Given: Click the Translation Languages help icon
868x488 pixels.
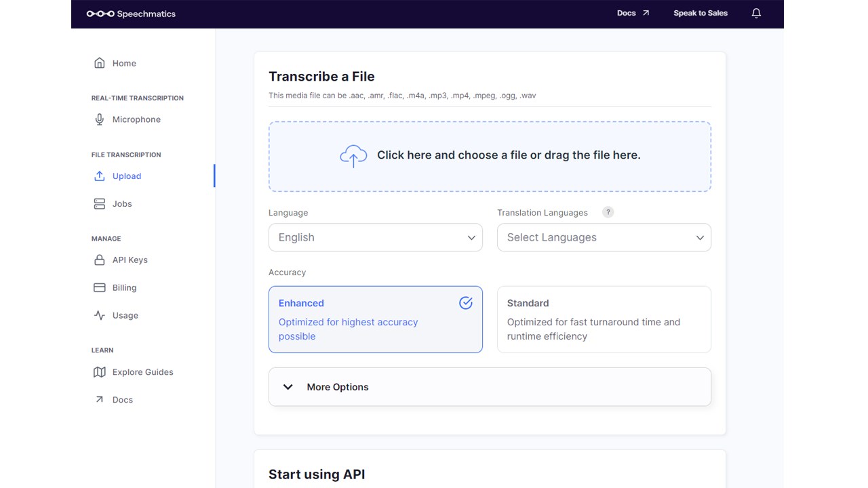Looking at the screenshot, I should point(608,212).
